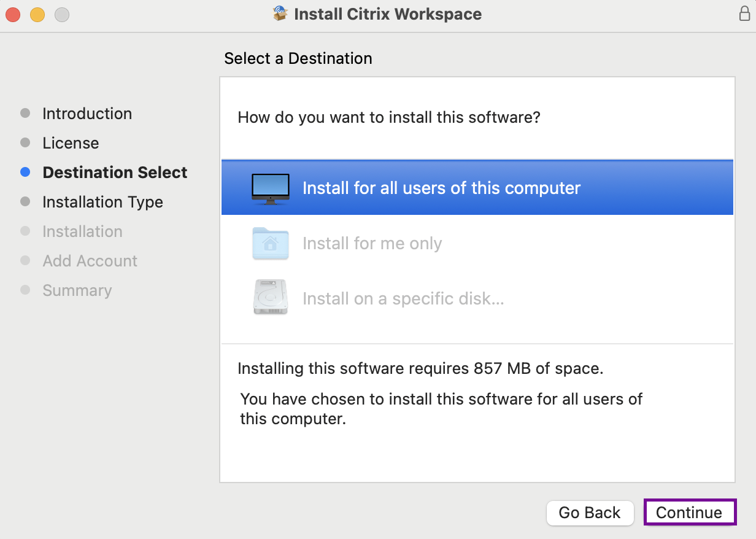
Task: Click the text saying 857 MB of space required
Action: (420, 368)
